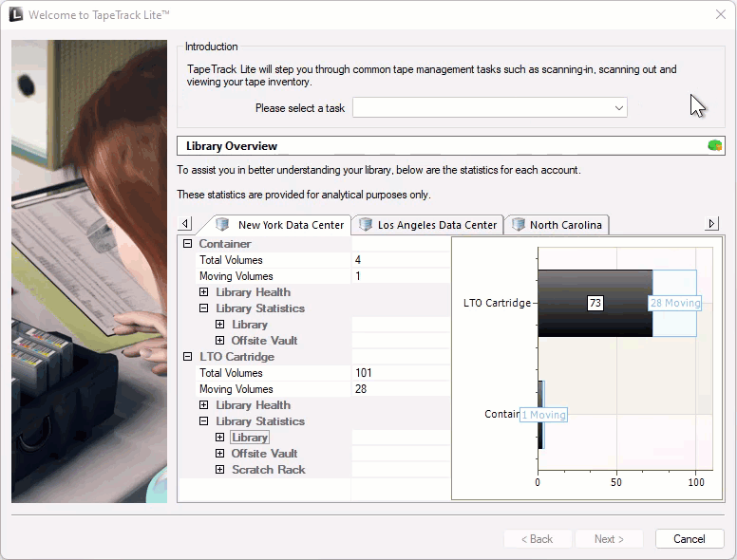This screenshot has width=737, height=560.
Task: Click the 1 Moving chart label
Action: point(543,415)
